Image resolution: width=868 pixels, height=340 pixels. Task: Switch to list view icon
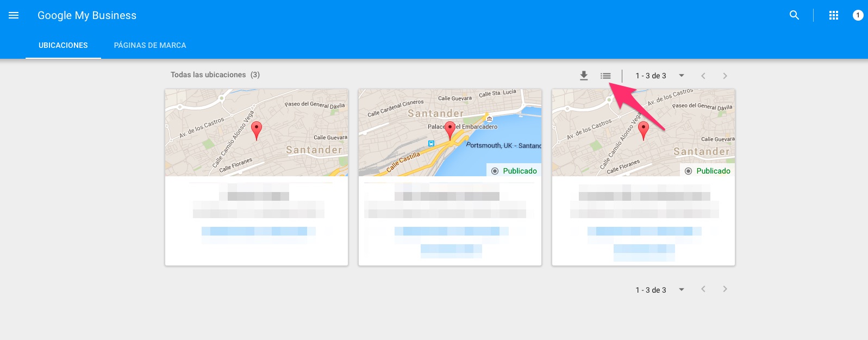tap(605, 76)
